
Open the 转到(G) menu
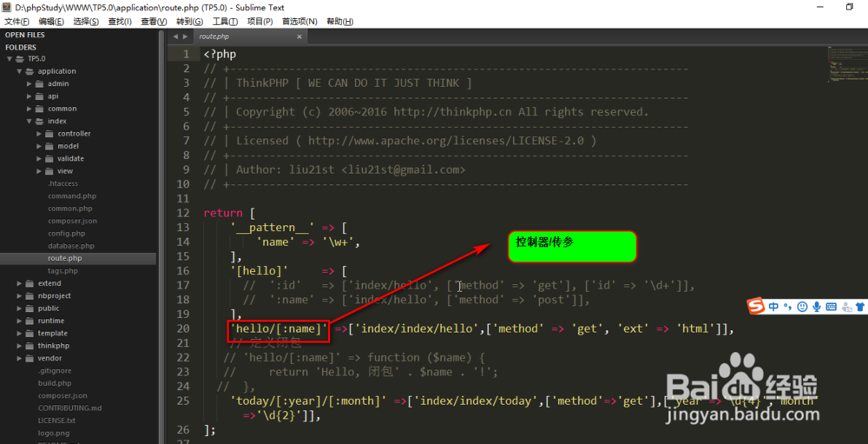(189, 22)
